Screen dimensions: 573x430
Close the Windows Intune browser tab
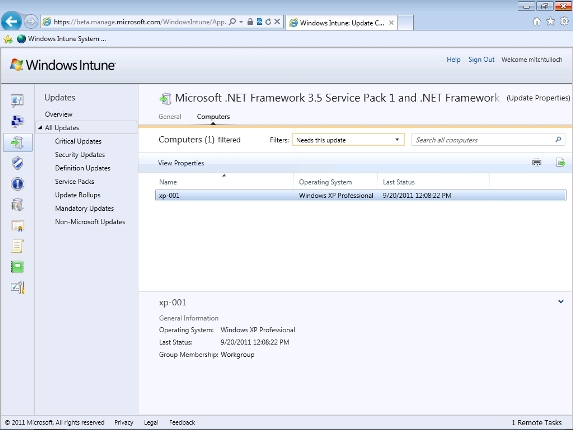pos(391,23)
